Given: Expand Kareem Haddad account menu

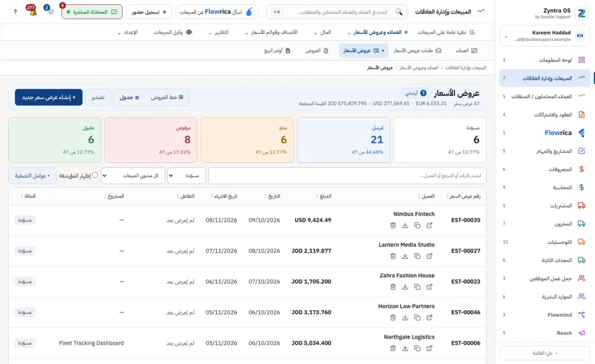Looking at the screenshot, I should point(545,36).
